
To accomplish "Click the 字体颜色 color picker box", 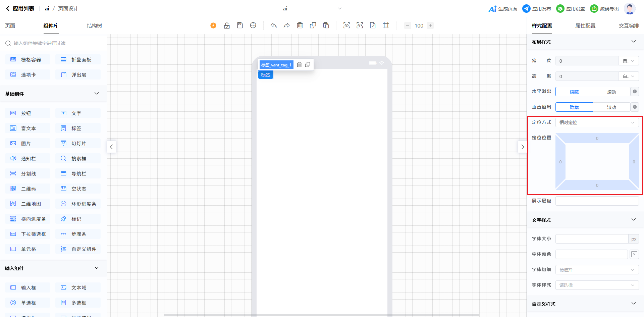I will 634,254.
